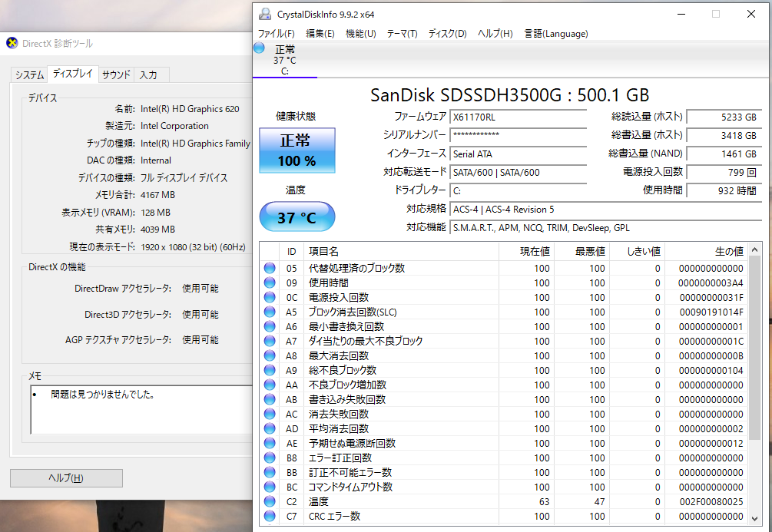The width and height of the screenshot is (772, 532).
Task: Click the scroll up arrow of SMART list
Action: 754,250
